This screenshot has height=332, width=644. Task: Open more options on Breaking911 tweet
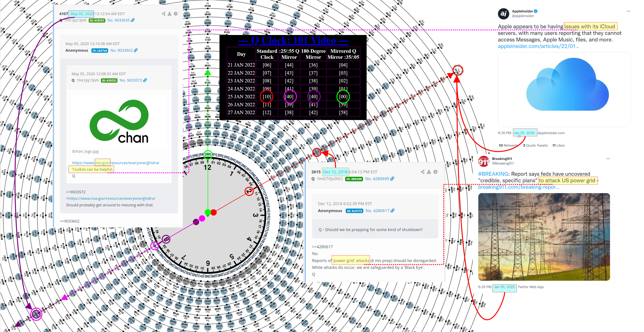pyautogui.click(x=608, y=159)
